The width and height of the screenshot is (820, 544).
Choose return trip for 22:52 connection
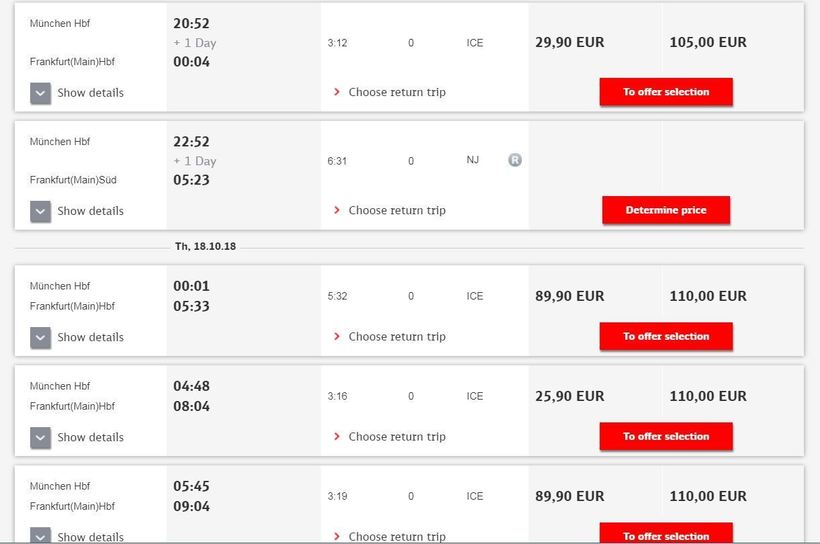[x=390, y=210]
